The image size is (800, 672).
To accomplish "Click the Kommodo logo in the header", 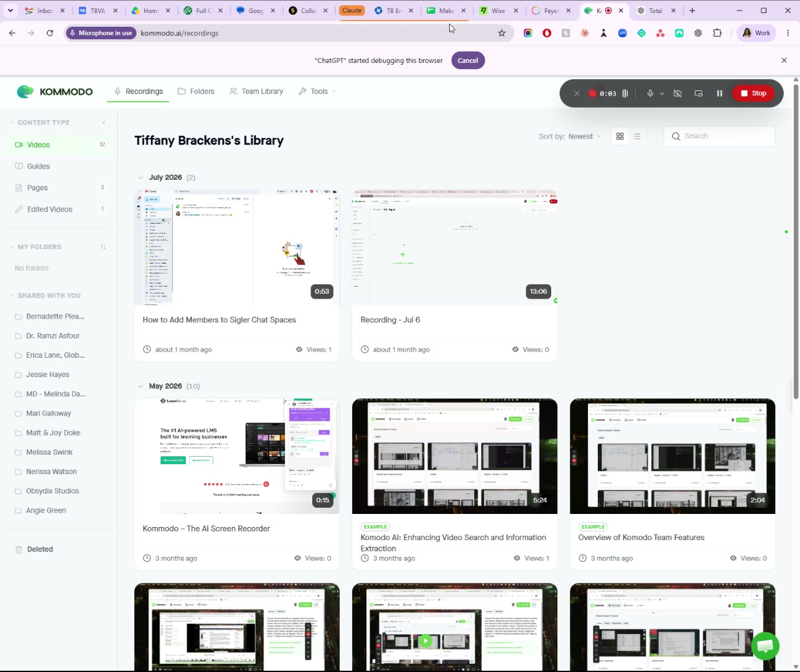I will point(55,92).
